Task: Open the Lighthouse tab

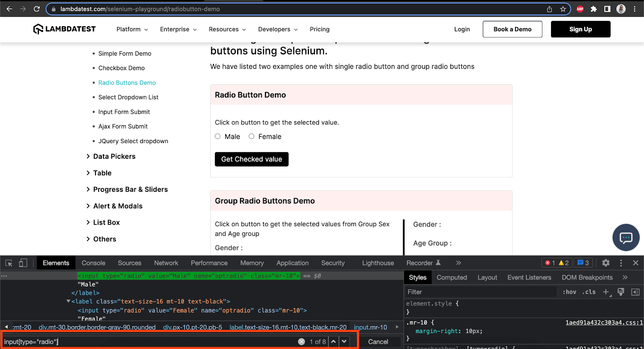Action: [378, 263]
